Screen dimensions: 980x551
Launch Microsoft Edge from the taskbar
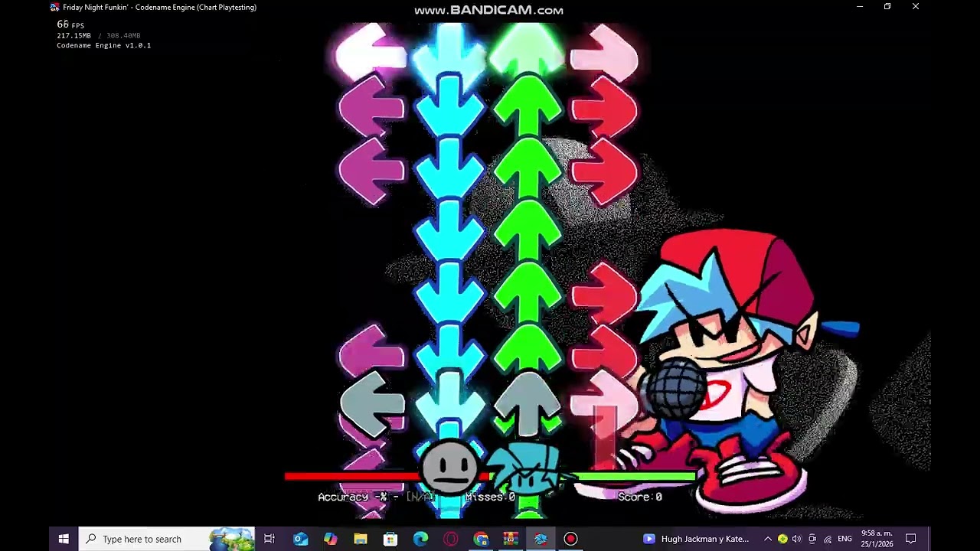point(420,539)
